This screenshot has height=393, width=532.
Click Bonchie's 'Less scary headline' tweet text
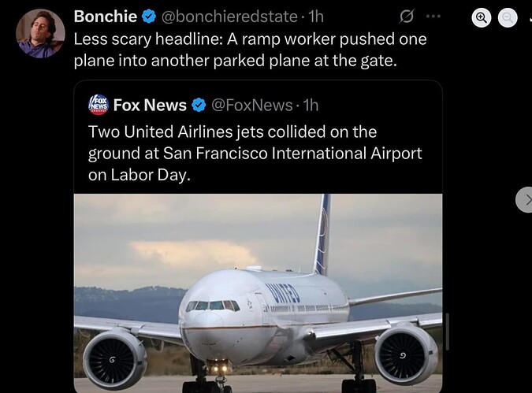[x=249, y=50]
